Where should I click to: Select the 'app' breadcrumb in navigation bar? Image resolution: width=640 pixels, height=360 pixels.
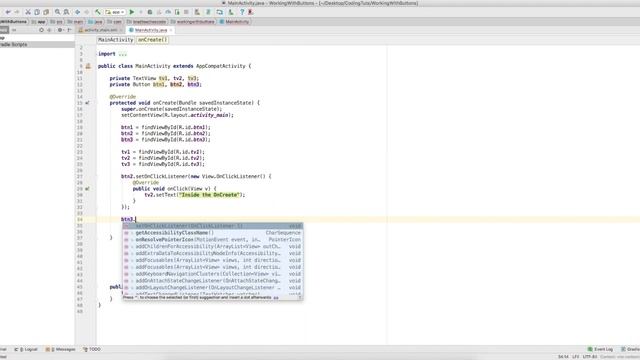tap(39, 22)
